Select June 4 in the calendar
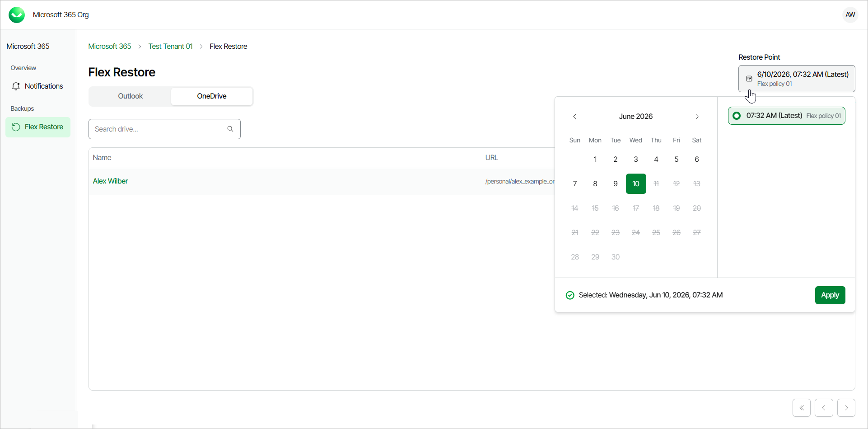This screenshot has height=429, width=868. tap(656, 160)
